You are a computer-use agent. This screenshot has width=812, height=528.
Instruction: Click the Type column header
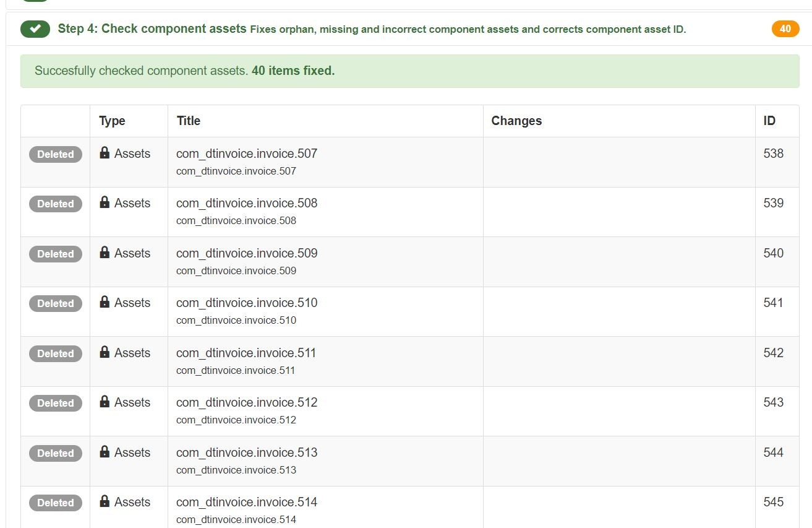tap(112, 121)
